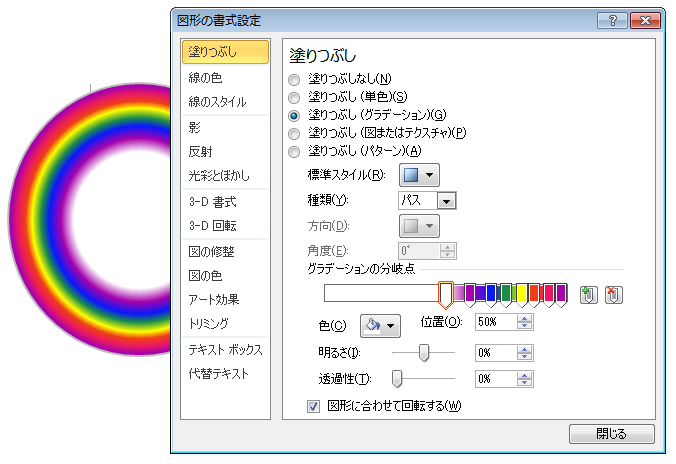This screenshot has width=676, height=464.
Task: Switch to 図の修整 category
Action: click(x=225, y=251)
